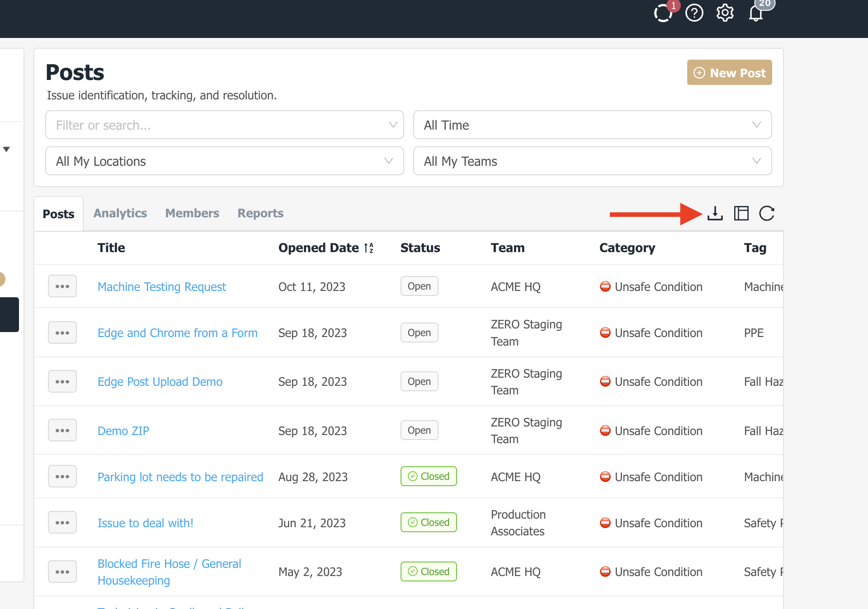Expand the All Time date dropdown
This screenshot has width=868, height=609.
[592, 125]
